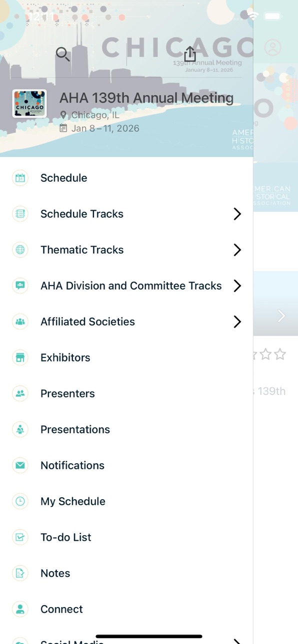Open the Presentations menu item
Screen dimensions: 298x644
coord(126,429)
